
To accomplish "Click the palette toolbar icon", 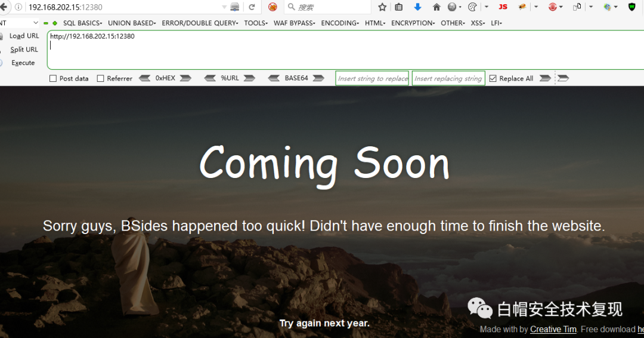I will coord(472,7).
